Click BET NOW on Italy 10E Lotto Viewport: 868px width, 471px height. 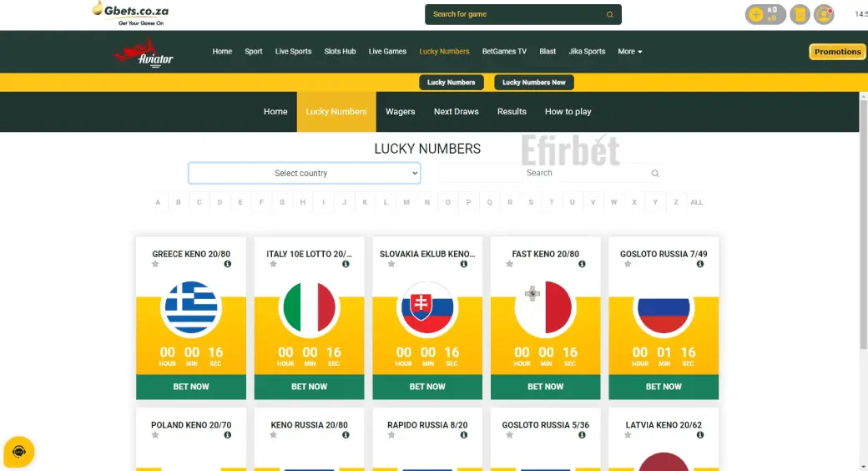[309, 387]
